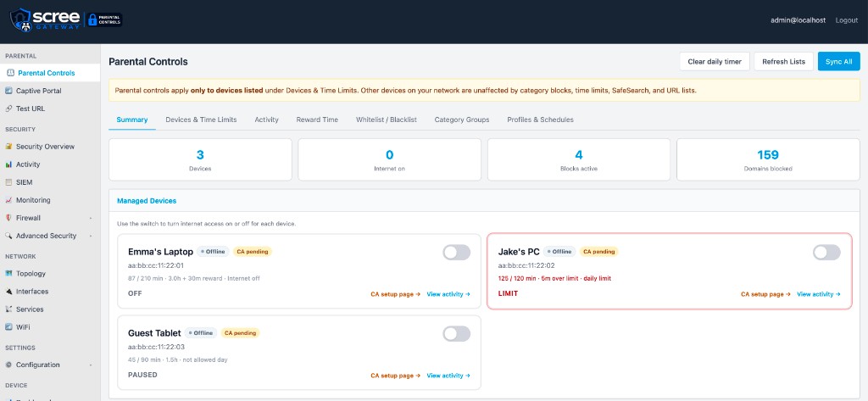Click the Configuration gear icon
This screenshot has height=401, width=868.
(8, 365)
